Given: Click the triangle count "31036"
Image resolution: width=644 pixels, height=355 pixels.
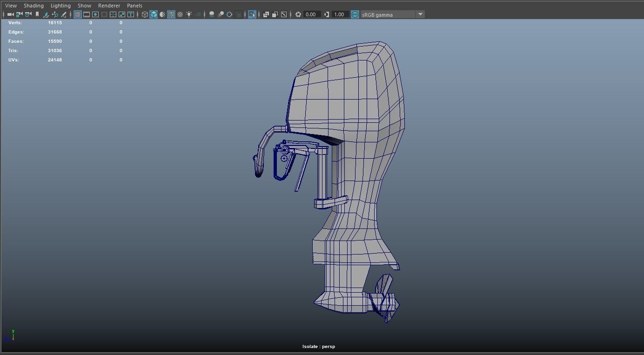Looking at the screenshot, I should pyautogui.click(x=55, y=50).
